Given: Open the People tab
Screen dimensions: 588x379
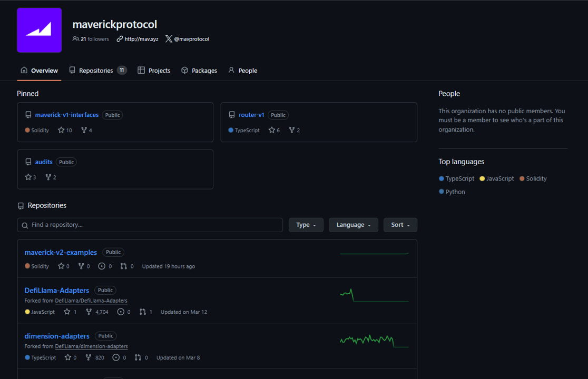Looking at the screenshot, I should (242, 71).
